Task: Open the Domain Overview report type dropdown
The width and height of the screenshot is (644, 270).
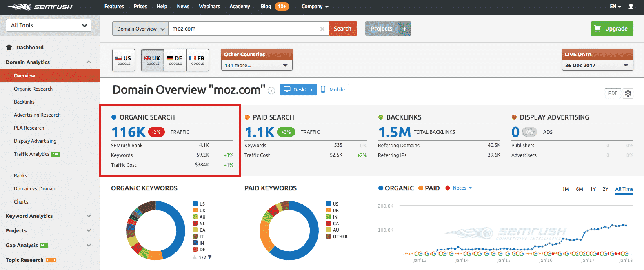Action: (140, 29)
